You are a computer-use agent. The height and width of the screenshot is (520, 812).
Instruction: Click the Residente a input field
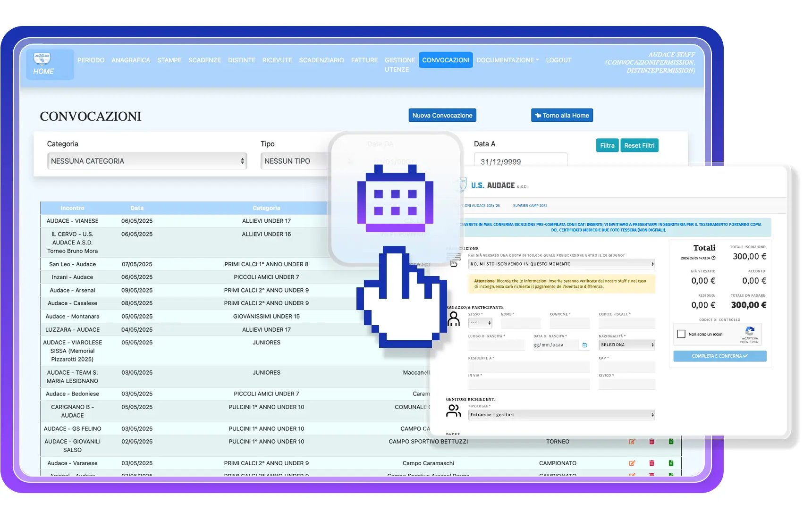529,367
